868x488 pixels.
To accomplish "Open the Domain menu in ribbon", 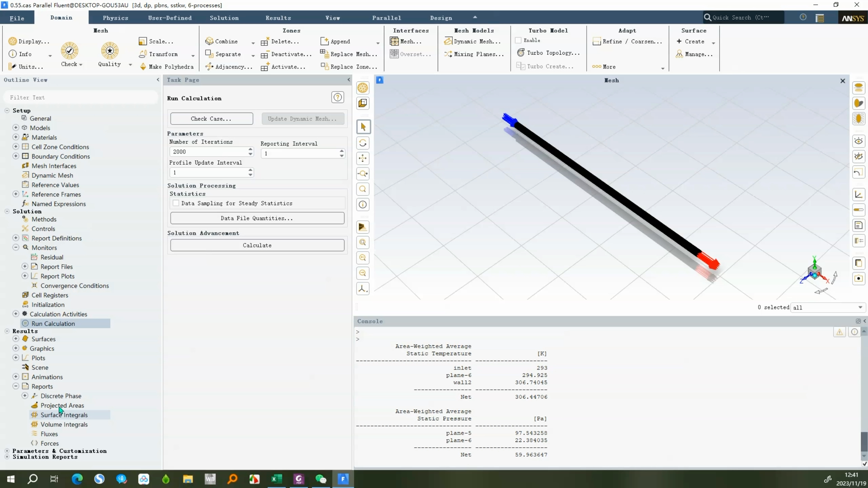I will [x=61, y=17].
